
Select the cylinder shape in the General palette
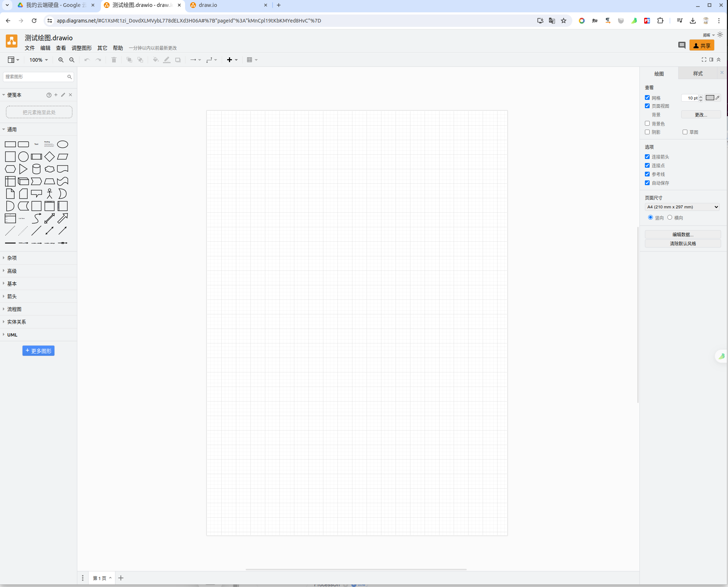(x=36, y=169)
